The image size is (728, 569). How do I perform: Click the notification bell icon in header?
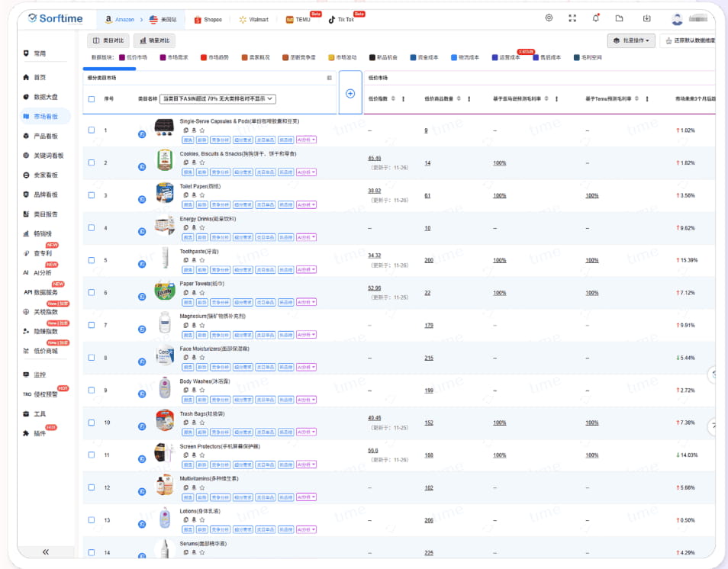click(596, 18)
